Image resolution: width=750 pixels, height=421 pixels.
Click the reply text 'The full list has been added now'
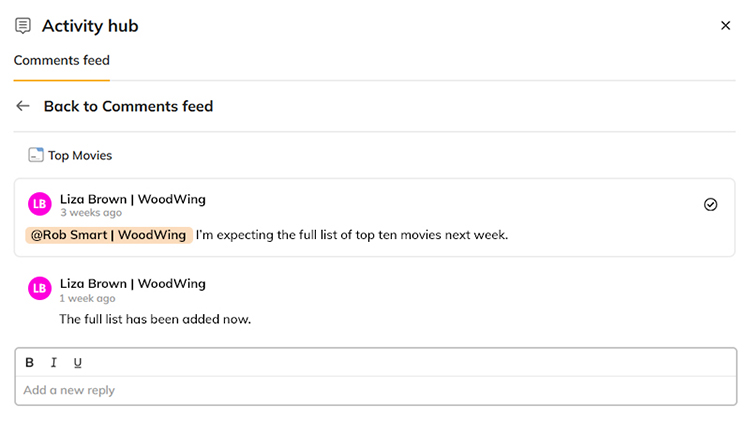(x=155, y=319)
